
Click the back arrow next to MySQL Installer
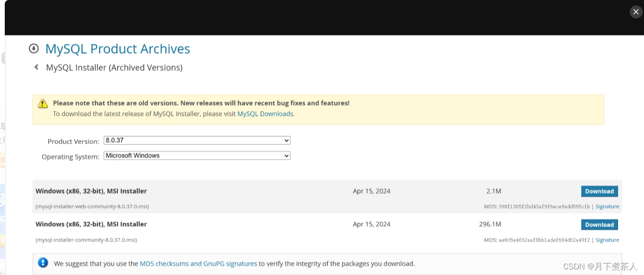36,67
